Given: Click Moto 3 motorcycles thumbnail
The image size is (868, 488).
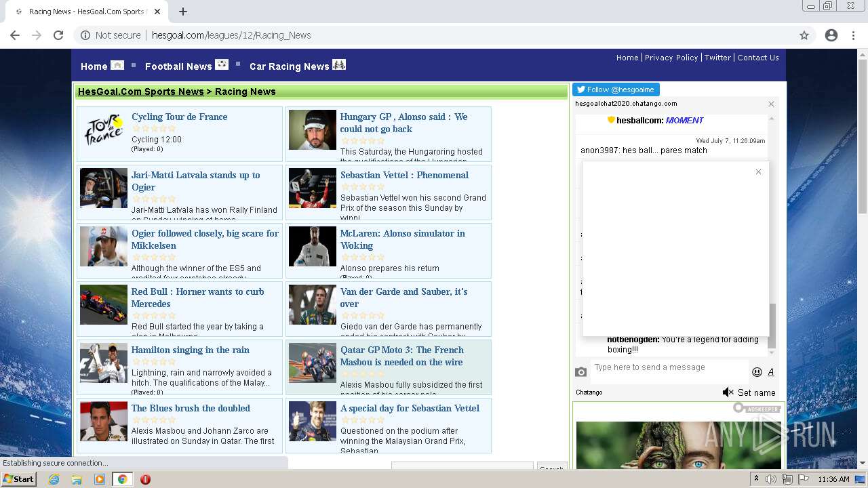Looking at the screenshot, I should pos(313,363).
